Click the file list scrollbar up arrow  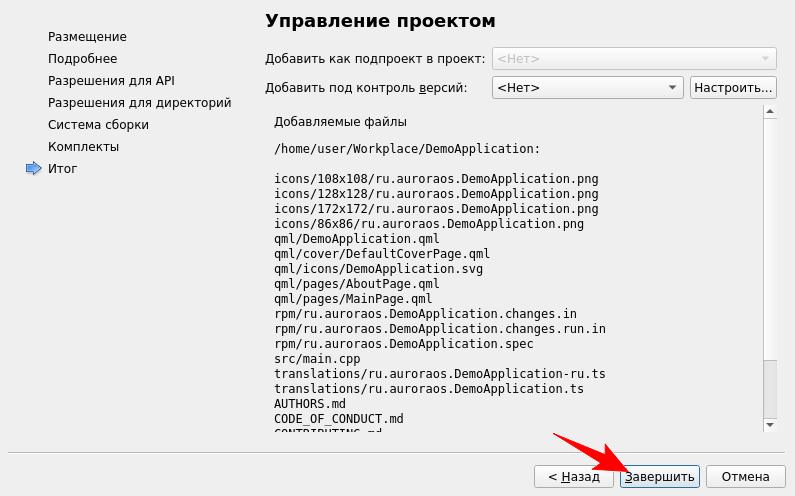click(769, 111)
